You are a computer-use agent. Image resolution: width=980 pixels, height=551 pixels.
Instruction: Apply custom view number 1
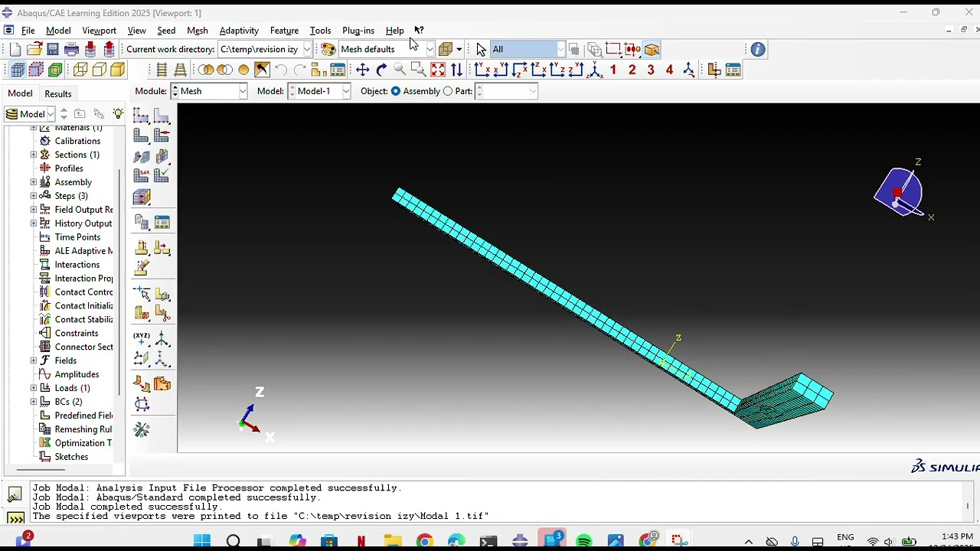[x=613, y=70]
